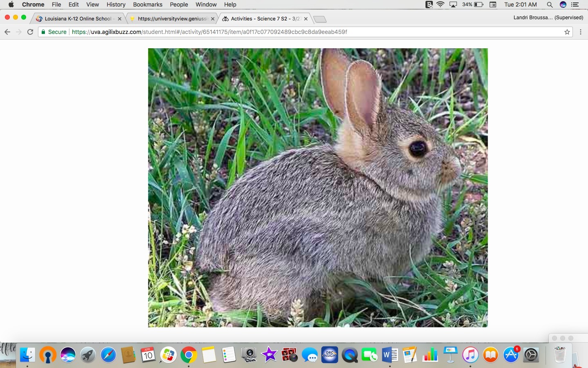Open Chrome's three-dot customize menu
This screenshot has height=368, width=588.
tap(581, 32)
